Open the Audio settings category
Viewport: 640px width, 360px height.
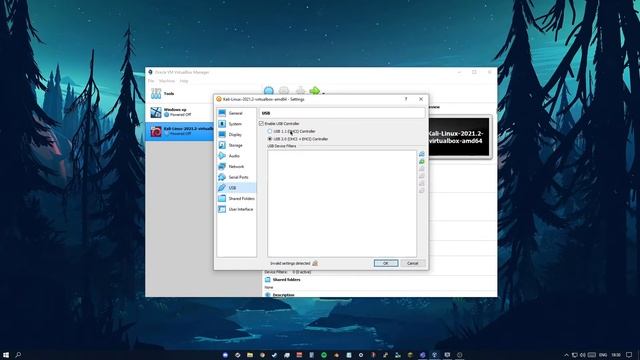click(x=236, y=156)
